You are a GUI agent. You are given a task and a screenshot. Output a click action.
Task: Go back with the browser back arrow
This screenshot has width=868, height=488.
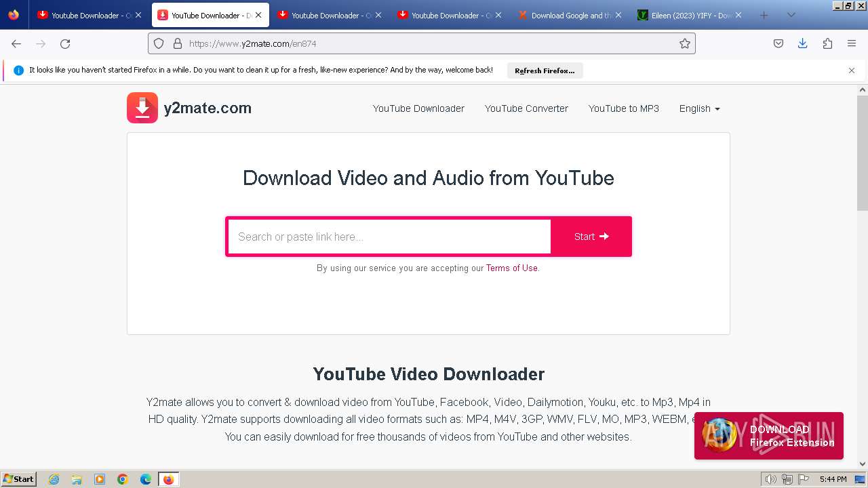(16, 43)
